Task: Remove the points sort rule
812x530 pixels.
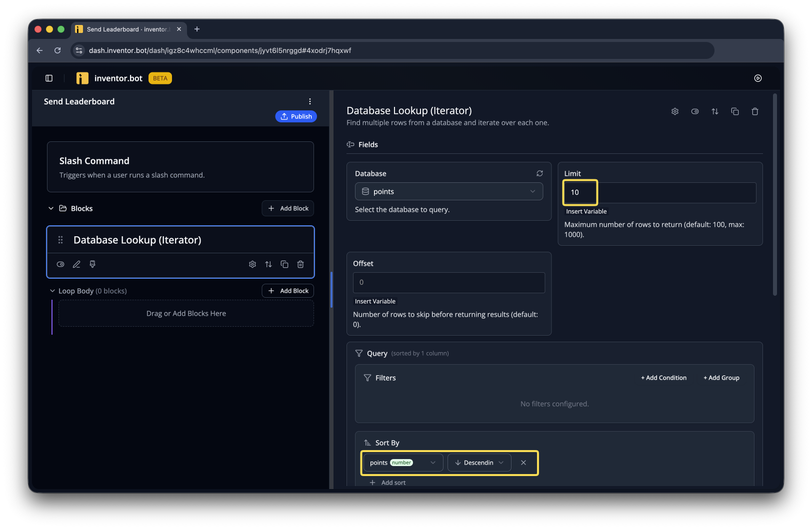Action: point(523,463)
